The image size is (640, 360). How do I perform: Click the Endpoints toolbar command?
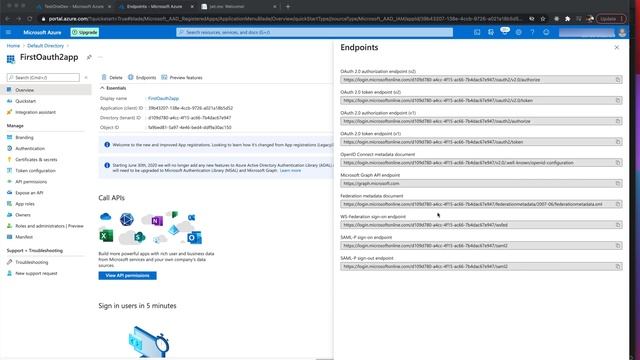tap(142, 78)
